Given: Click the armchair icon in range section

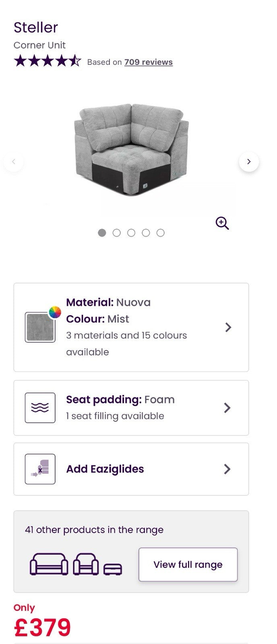Looking at the screenshot, I should [x=86, y=564].
